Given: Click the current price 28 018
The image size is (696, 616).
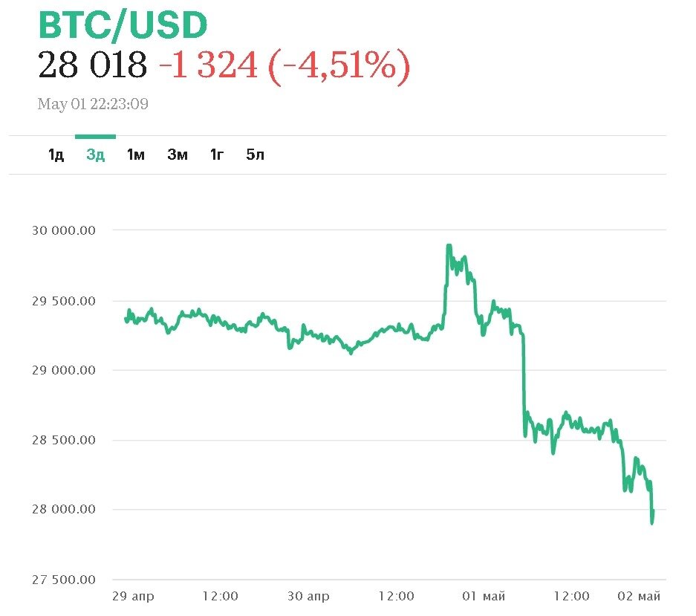Looking at the screenshot, I should click(x=92, y=66).
